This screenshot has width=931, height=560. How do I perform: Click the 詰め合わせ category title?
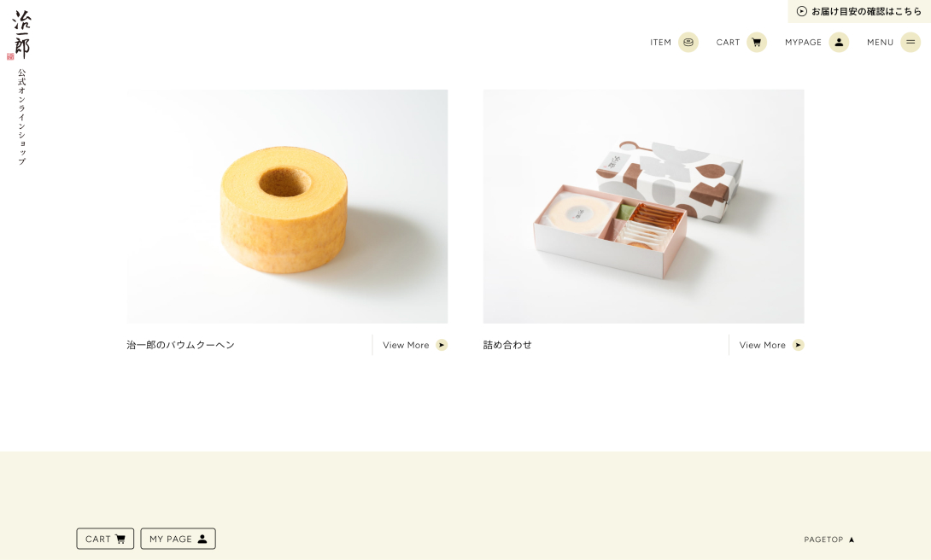507,345
